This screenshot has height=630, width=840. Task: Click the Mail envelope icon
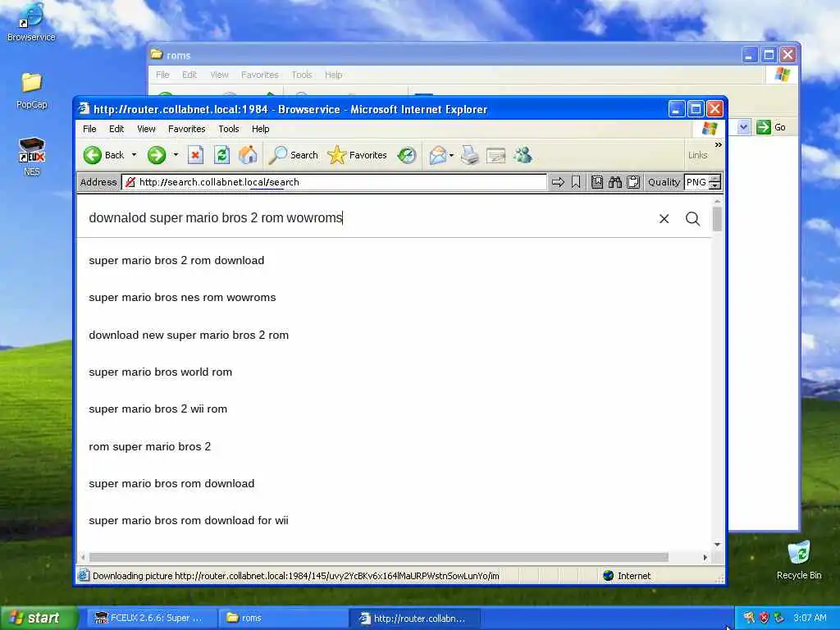tap(438, 155)
